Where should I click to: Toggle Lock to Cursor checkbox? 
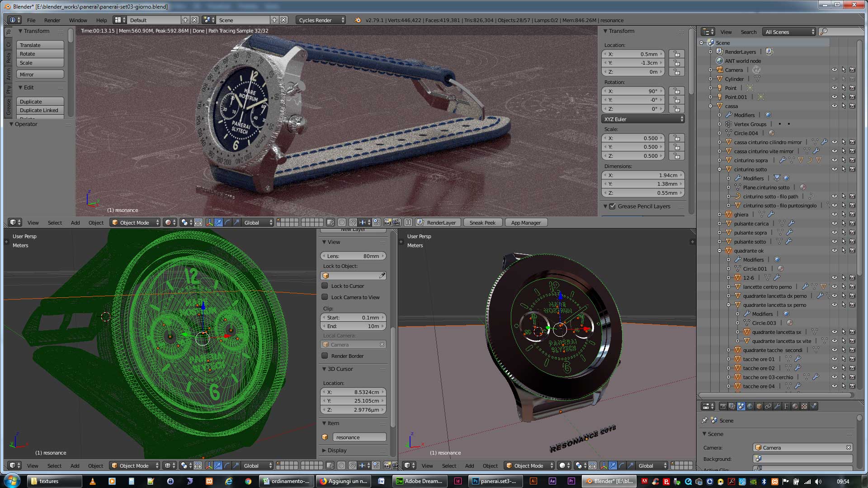(325, 286)
